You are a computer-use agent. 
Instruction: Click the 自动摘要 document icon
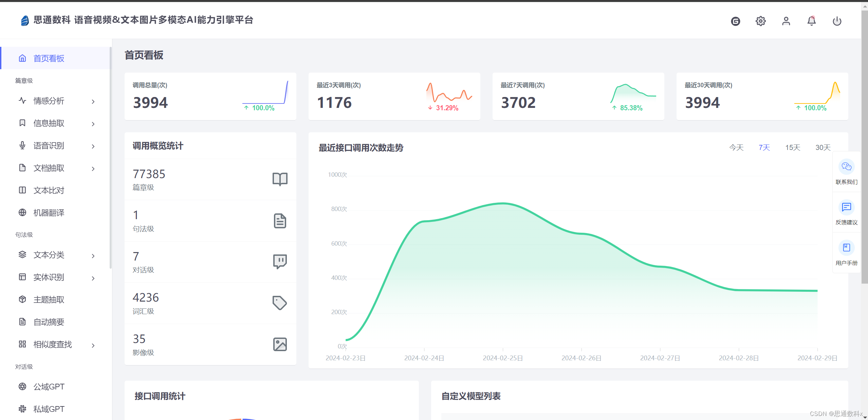22,322
